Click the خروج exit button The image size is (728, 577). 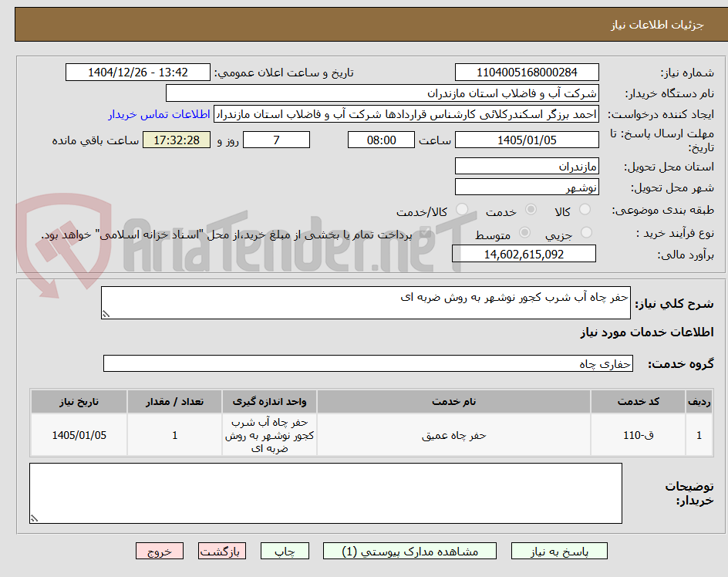159,551
